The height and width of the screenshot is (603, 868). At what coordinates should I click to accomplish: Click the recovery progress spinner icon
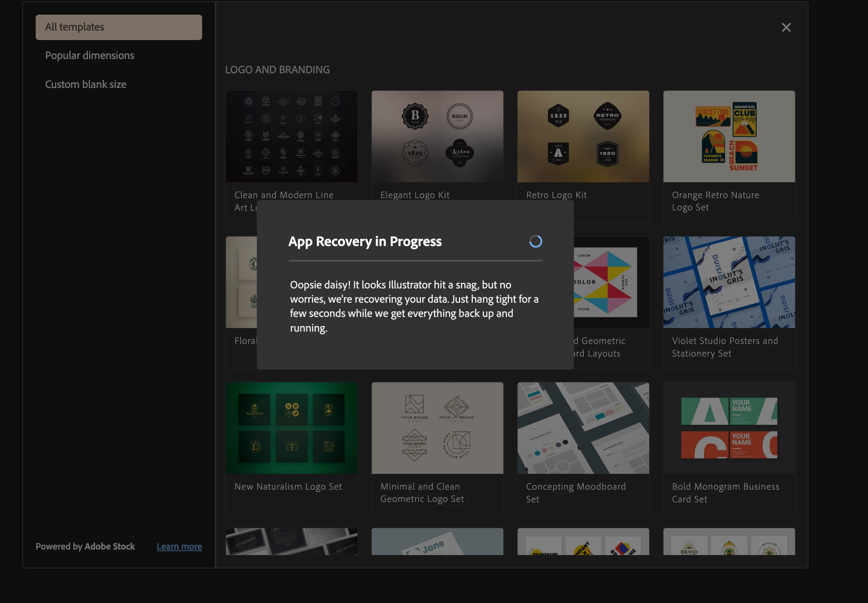point(535,241)
